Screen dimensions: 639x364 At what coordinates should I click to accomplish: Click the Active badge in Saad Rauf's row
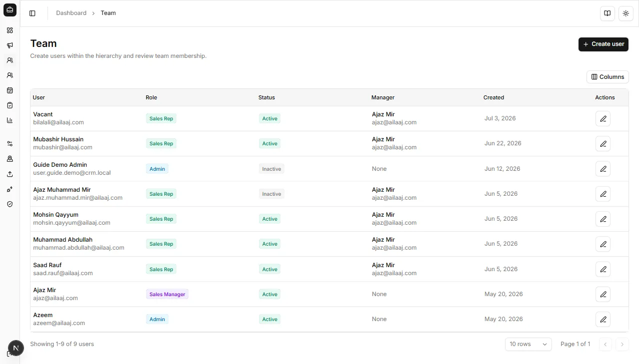coord(269,269)
